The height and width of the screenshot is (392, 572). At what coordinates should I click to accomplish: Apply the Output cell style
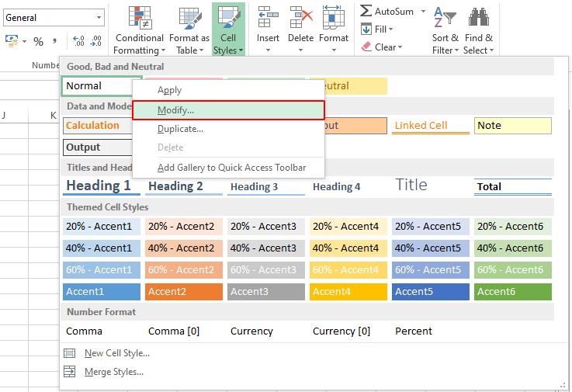click(x=98, y=147)
